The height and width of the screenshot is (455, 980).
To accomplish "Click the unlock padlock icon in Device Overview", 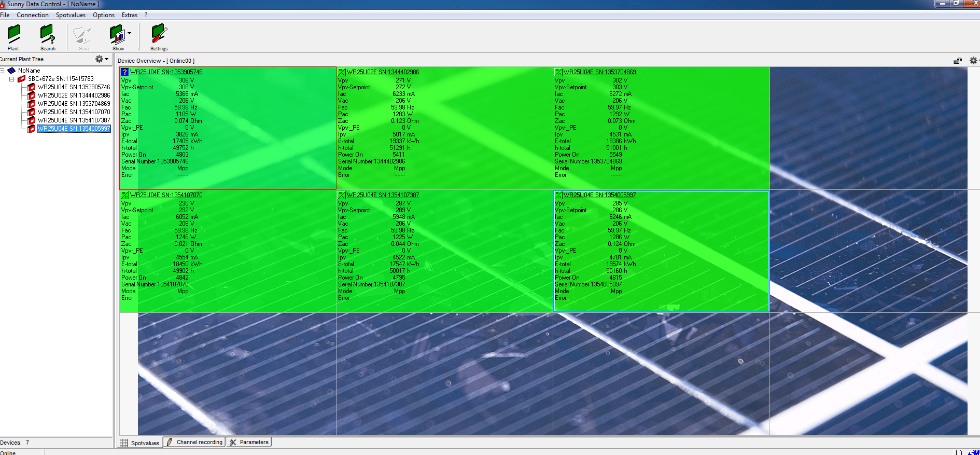I will (957, 61).
